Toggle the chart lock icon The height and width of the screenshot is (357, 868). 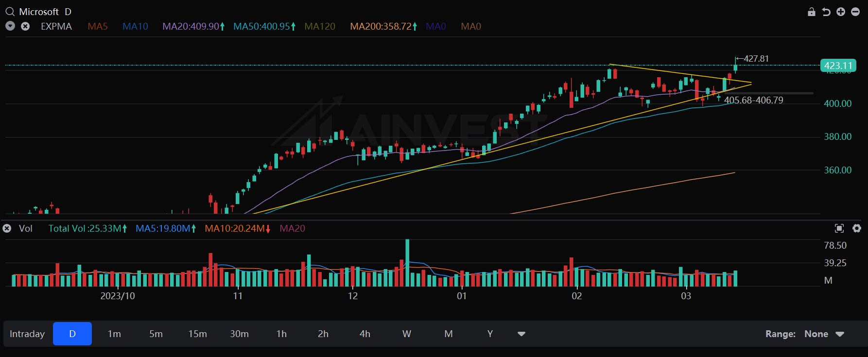[x=812, y=12]
